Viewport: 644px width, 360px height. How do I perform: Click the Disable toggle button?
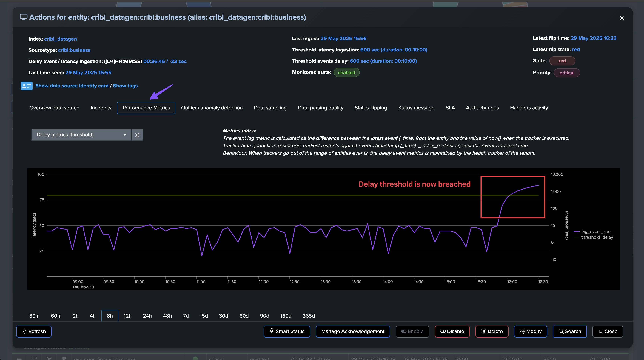click(452, 331)
